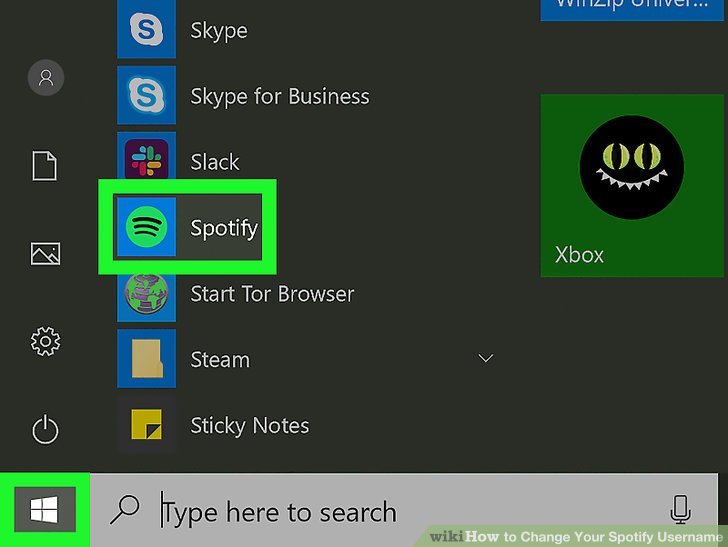Open the Pictures sidebar icon
This screenshot has height=547, width=728.
[45, 254]
